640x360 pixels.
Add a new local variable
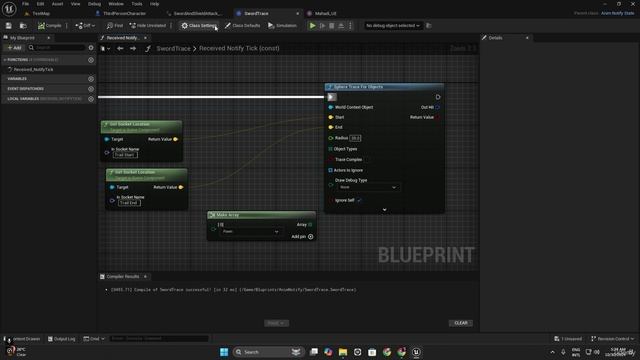(x=91, y=99)
